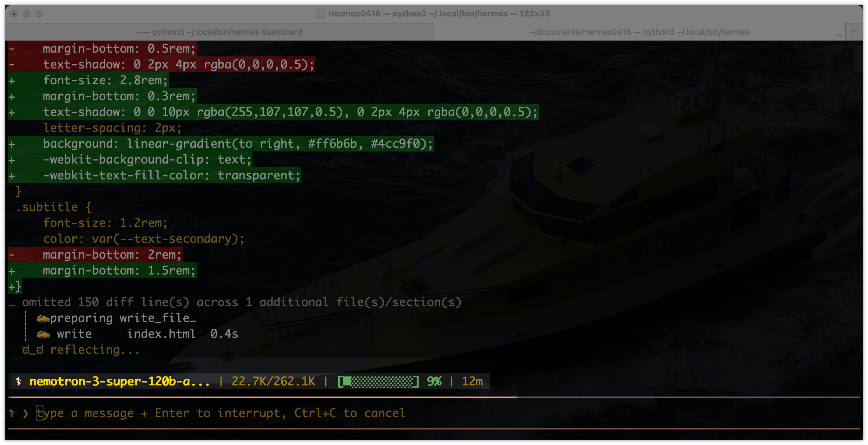
Task: Click the caduceus icon before model name
Action: pos(19,381)
